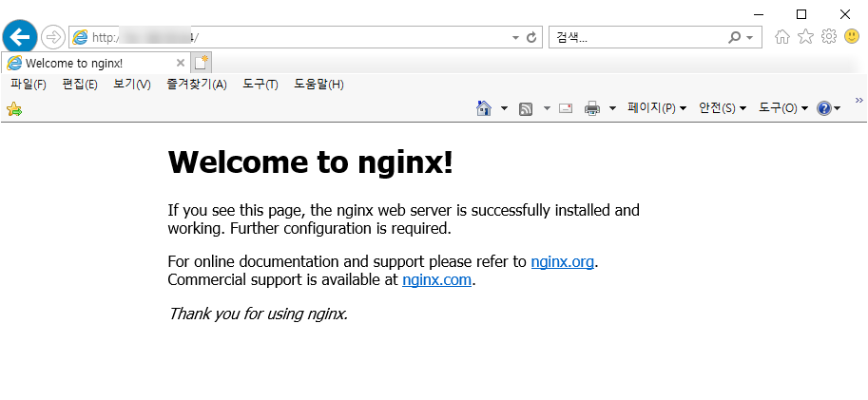Click the Internet Explorer icon in the address bar
868x400 pixels.
point(80,37)
